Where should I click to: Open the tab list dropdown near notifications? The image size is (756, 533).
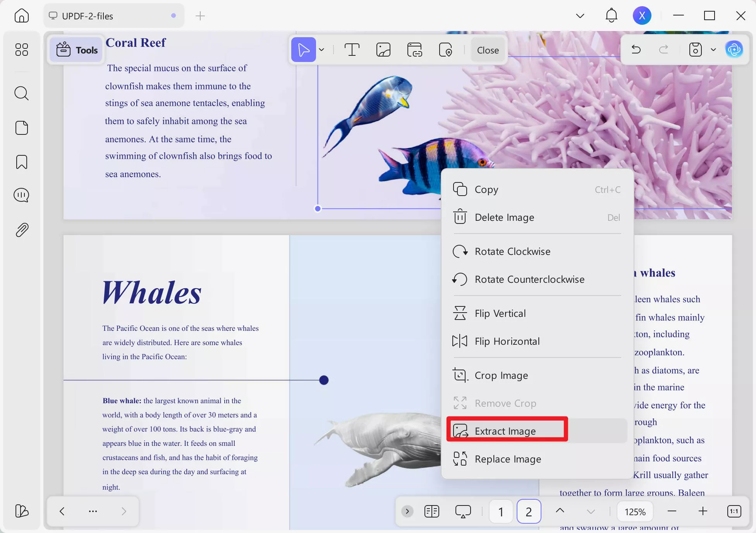pos(580,15)
